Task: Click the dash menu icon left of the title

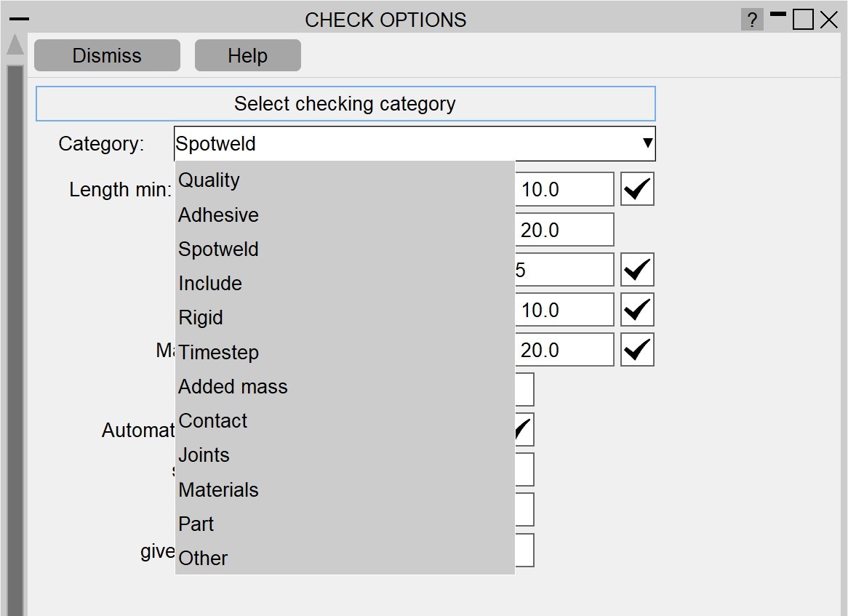Action: click(20, 19)
